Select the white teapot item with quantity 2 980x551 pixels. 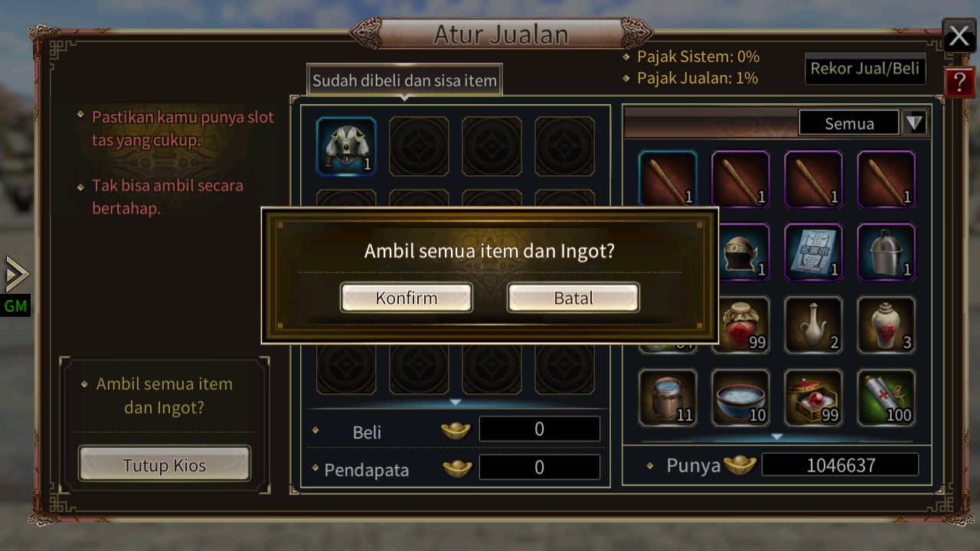(x=814, y=325)
